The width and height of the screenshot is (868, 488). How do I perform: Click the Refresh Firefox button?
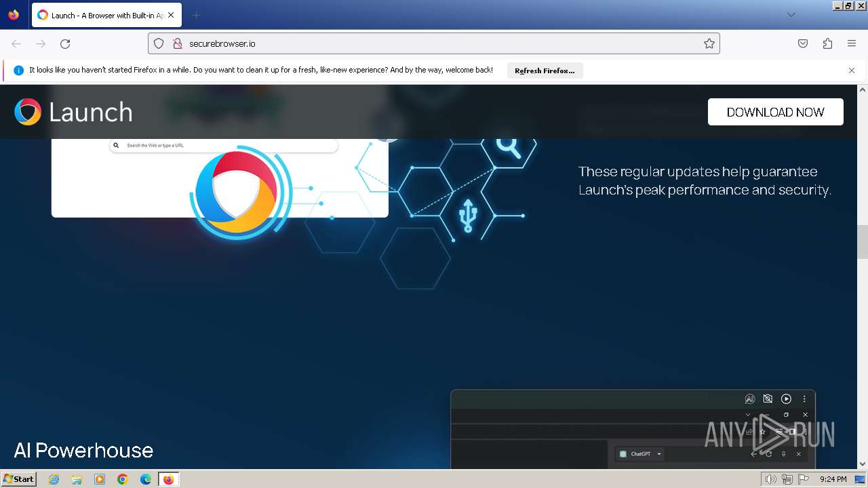click(545, 70)
